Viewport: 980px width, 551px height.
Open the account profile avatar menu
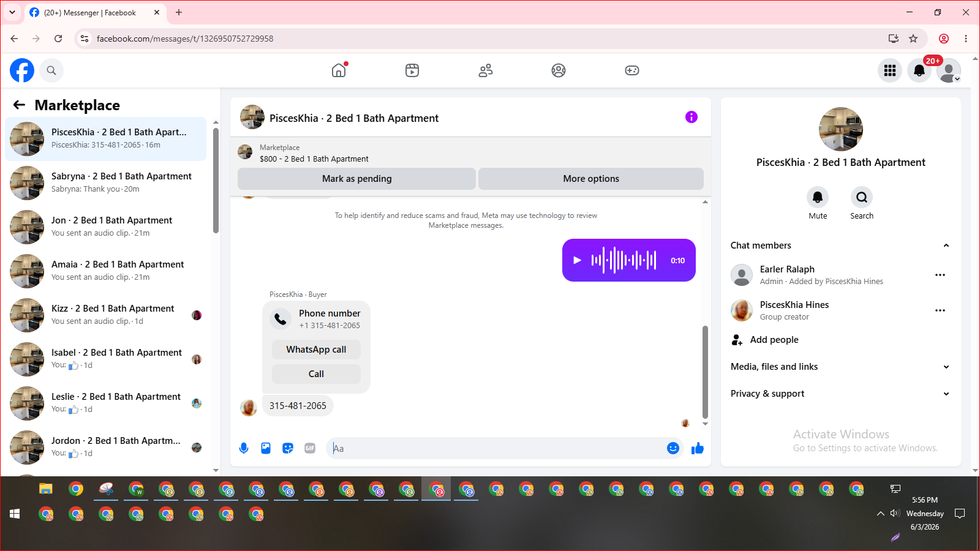(949, 70)
